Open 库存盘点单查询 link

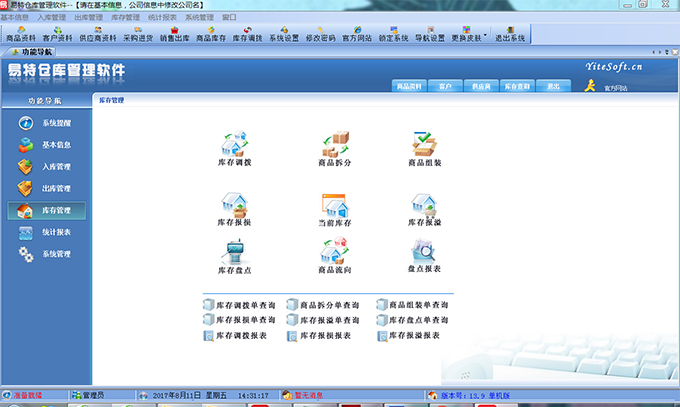point(412,320)
